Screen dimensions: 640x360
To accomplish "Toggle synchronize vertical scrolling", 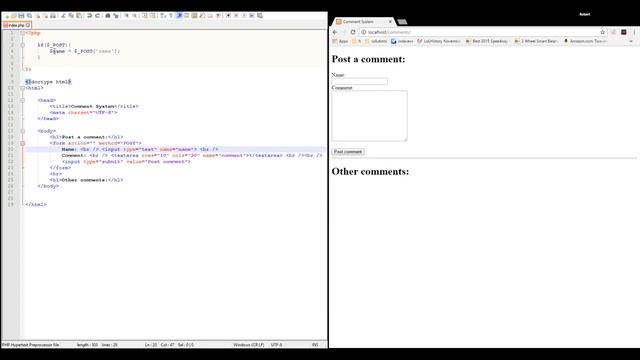I will pyautogui.click(x=145, y=16).
